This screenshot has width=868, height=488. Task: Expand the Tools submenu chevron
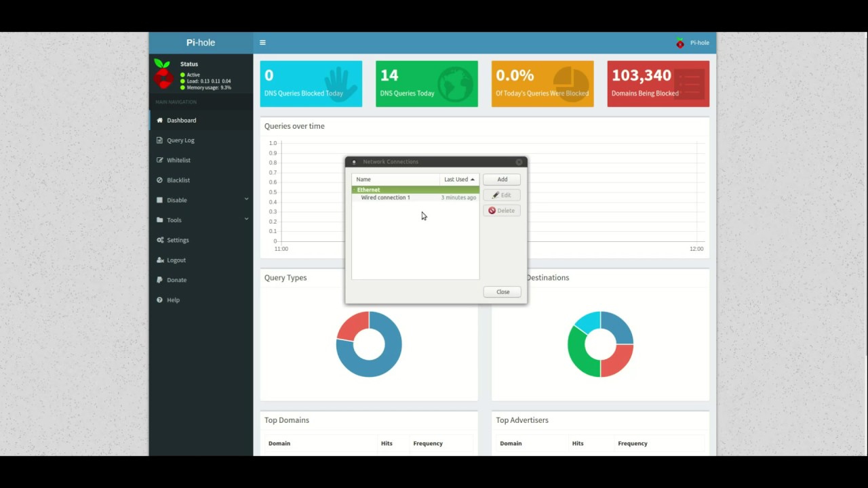coord(246,219)
